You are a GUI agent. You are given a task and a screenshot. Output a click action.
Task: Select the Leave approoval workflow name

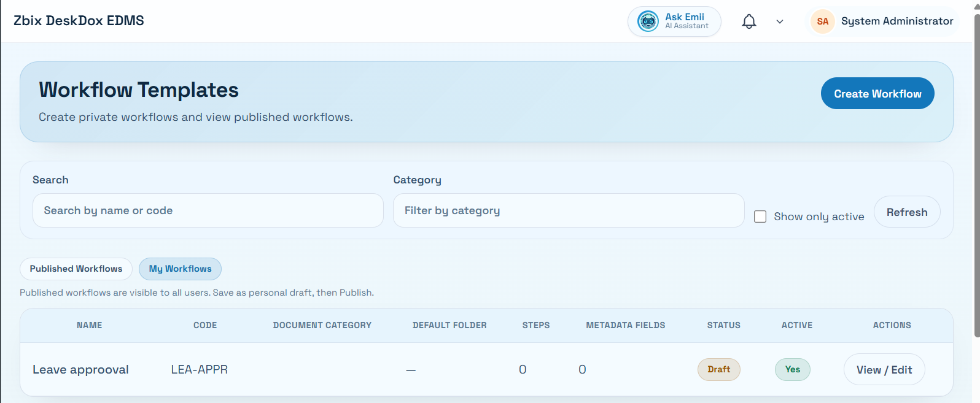click(80, 369)
